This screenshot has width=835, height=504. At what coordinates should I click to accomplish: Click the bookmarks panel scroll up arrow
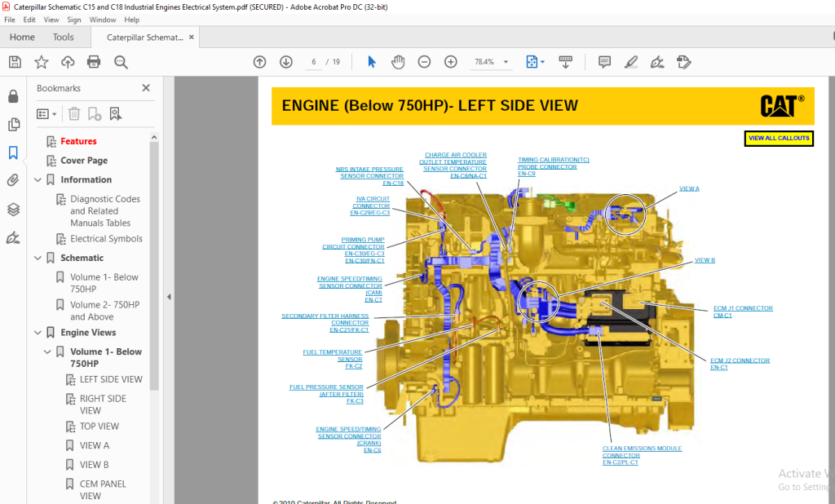tap(154, 137)
